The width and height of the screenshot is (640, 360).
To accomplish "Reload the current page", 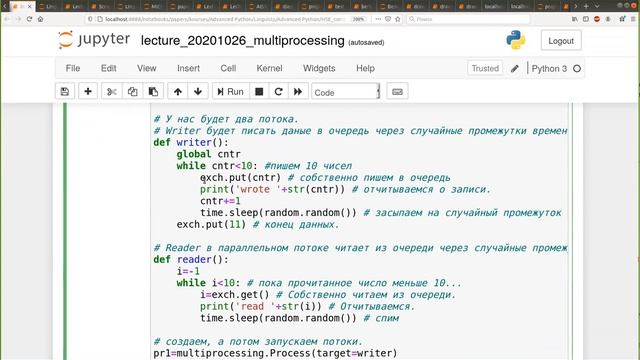I will tap(29, 19).
